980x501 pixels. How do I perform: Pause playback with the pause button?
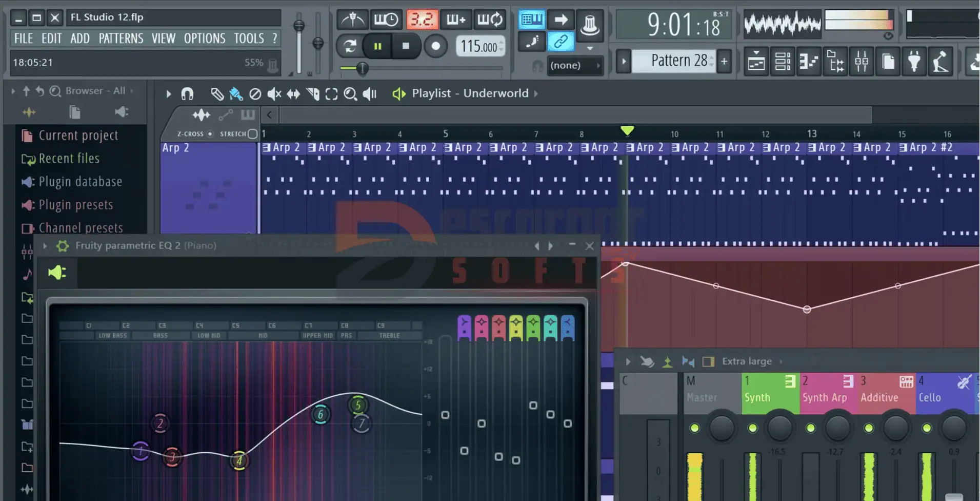pyautogui.click(x=377, y=46)
